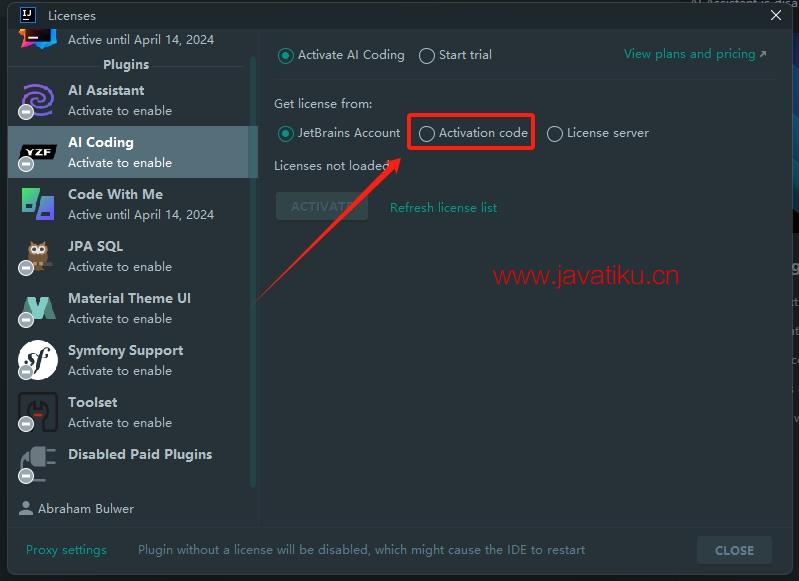
Task: Open View plans and pricing link
Action: pyautogui.click(x=695, y=54)
